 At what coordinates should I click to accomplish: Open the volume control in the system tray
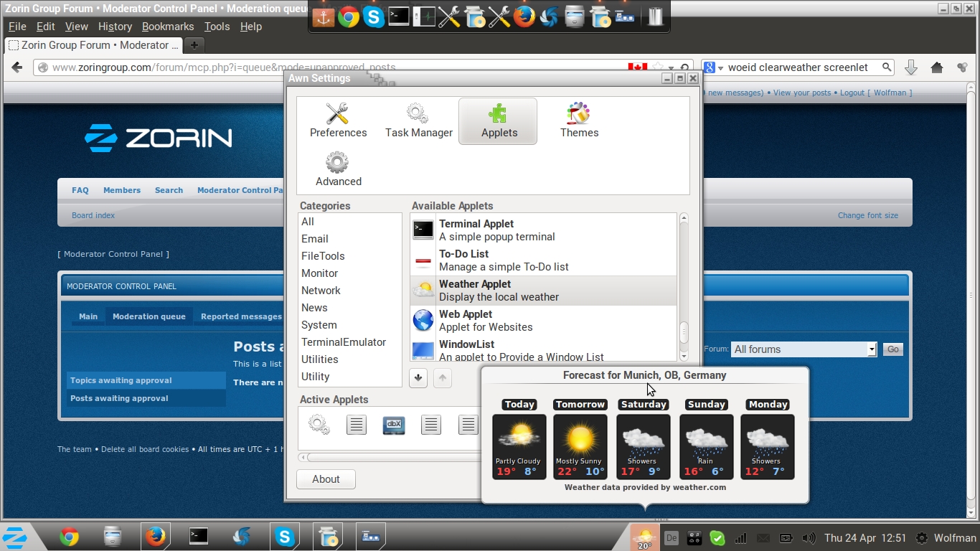coord(809,537)
